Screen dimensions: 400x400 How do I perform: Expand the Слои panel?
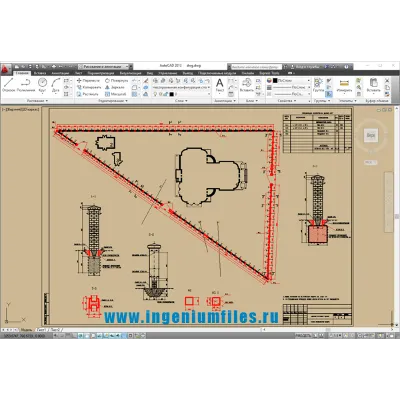coord(181,101)
